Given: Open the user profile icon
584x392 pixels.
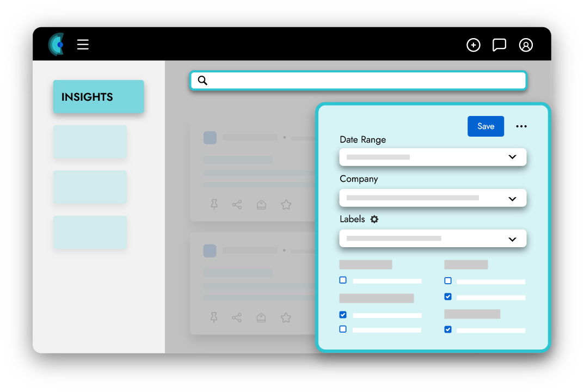Looking at the screenshot, I should pyautogui.click(x=526, y=45).
